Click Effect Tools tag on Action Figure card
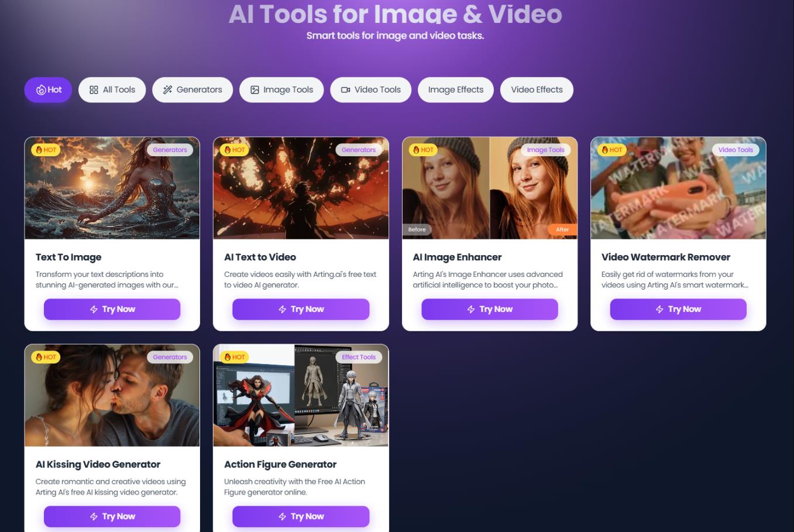The height and width of the screenshot is (532, 794). (359, 357)
